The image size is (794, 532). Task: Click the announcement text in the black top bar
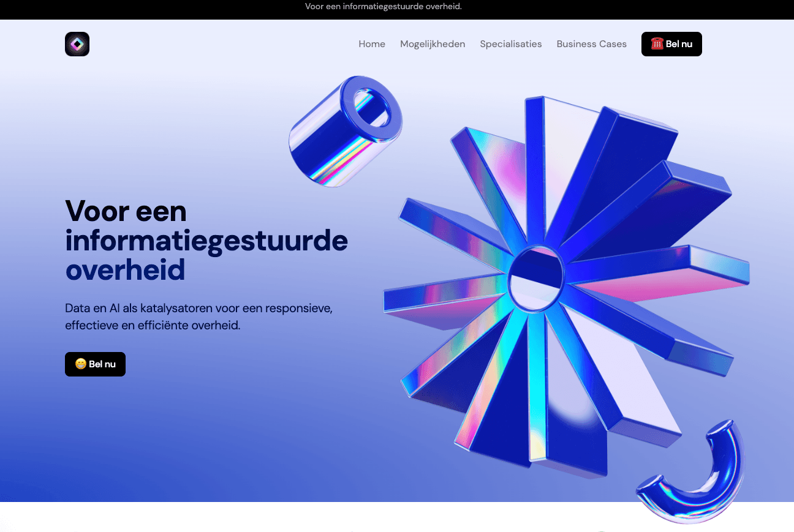click(x=384, y=7)
